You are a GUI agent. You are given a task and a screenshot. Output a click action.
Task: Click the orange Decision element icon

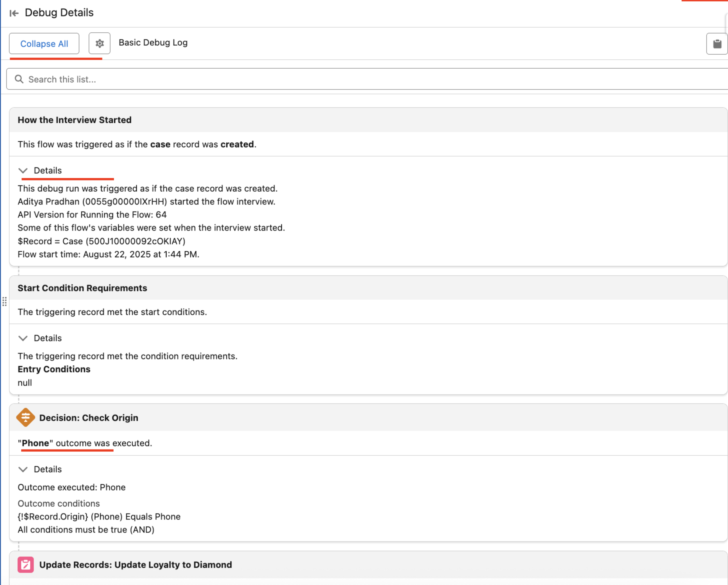pos(26,418)
